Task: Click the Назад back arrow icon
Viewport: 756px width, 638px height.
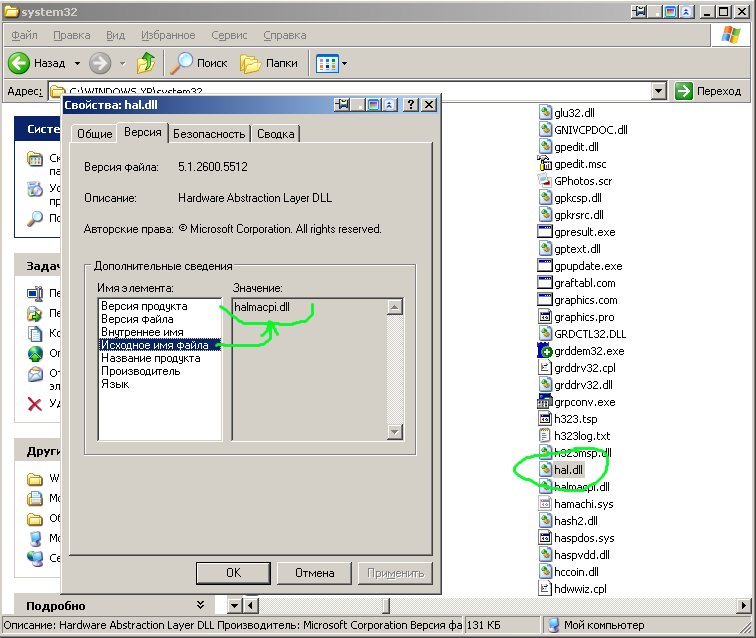Action: [x=19, y=63]
